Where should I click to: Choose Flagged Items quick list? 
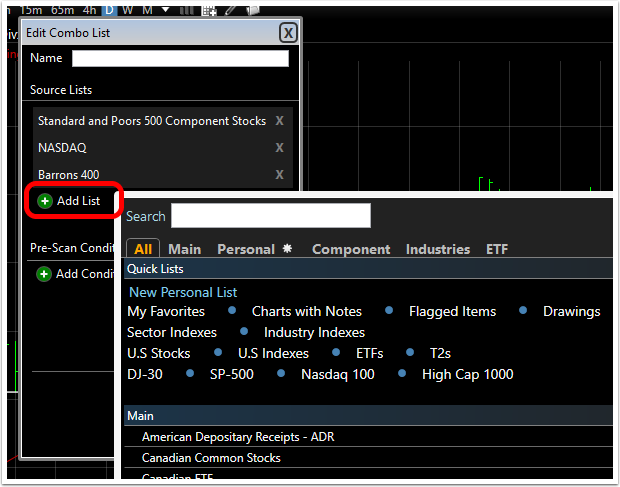(x=452, y=311)
